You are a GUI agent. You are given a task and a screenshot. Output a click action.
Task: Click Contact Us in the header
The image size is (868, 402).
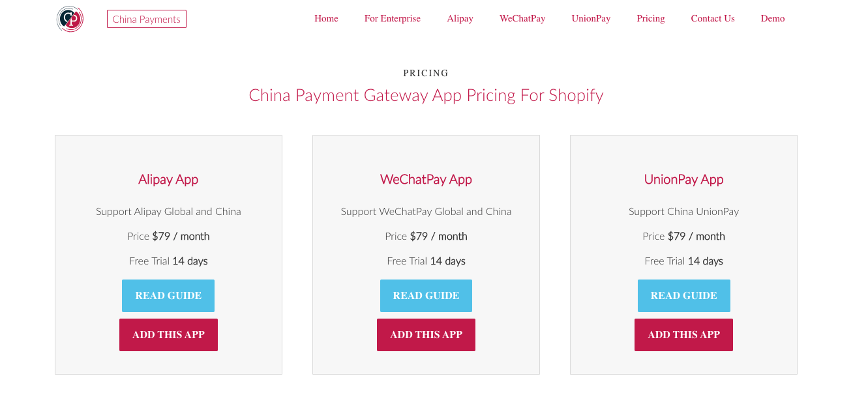(x=713, y=18)
